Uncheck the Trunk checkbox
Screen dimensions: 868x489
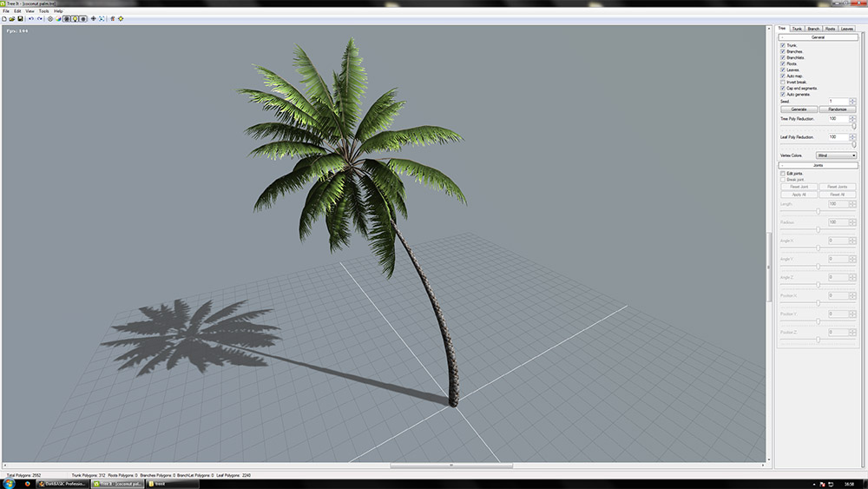coord(783,45)
